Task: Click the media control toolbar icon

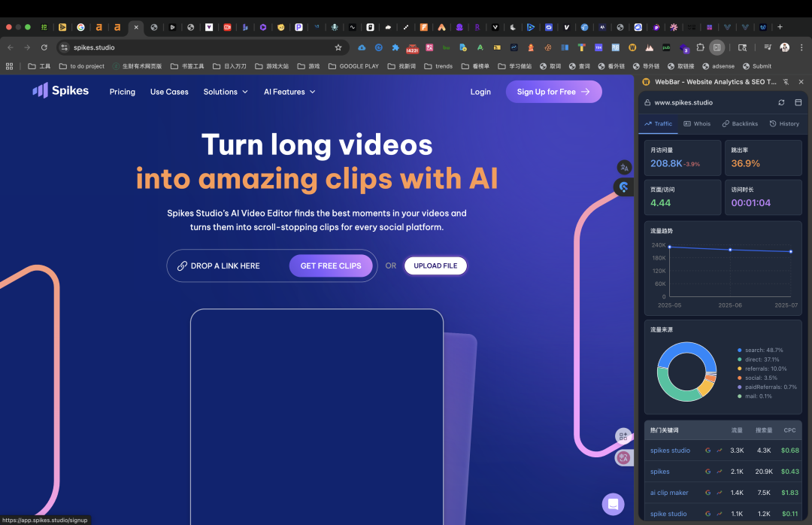Action: point(768,47)
